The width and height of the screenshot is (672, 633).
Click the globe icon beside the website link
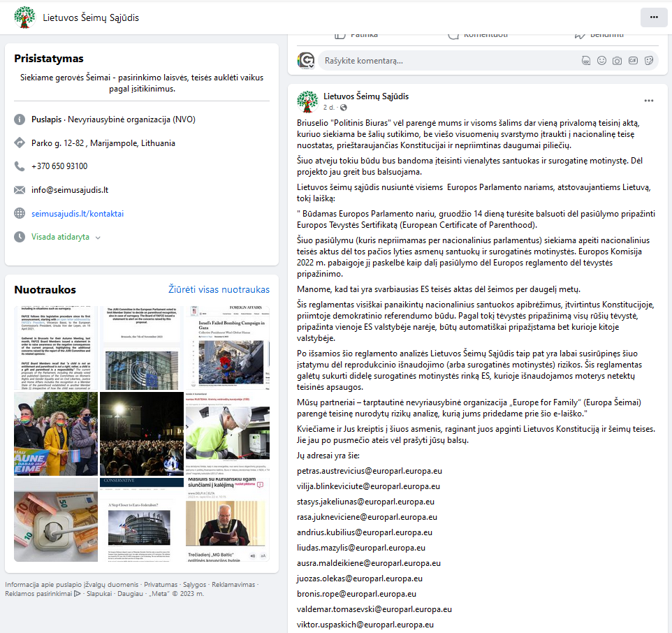20,213
